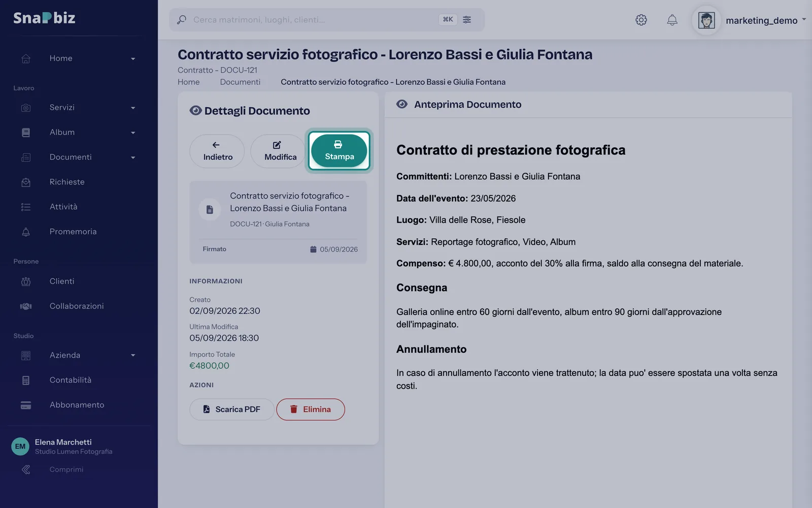Click the Contratto di prestazione fotografica heading

click(x=511, y=150)
